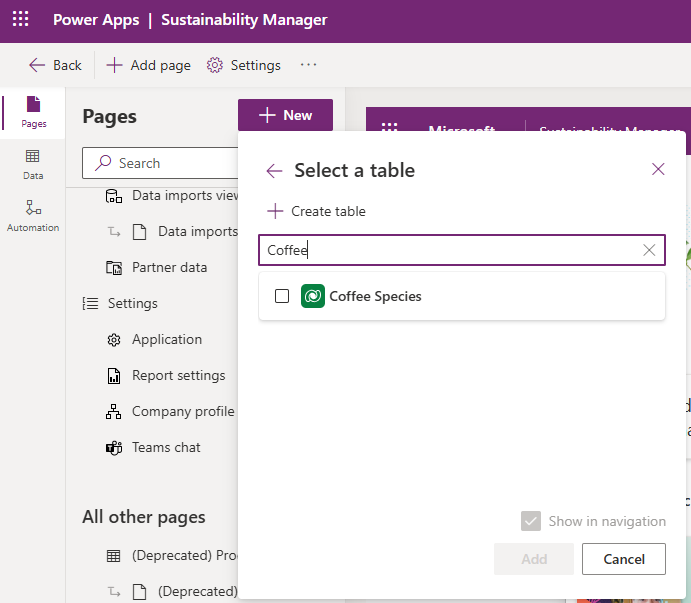Click the Back arrow button
The width and height of the screenshot is (691, 603).
55,65
